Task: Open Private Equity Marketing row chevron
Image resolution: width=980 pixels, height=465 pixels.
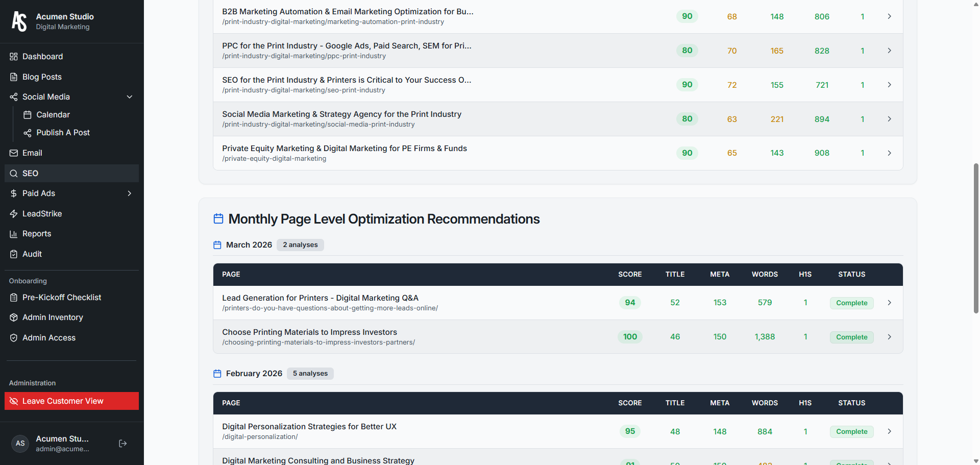Action: [889, 153]
